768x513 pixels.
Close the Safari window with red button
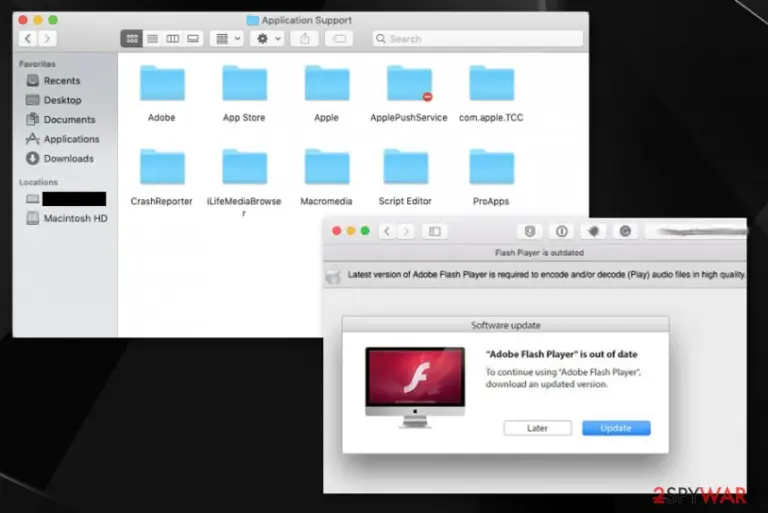point(336,231)
